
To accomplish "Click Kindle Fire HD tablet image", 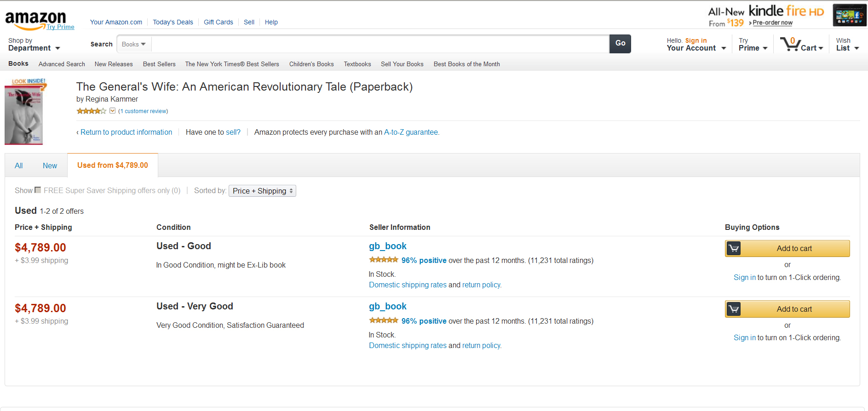I will tap(850, 16).
